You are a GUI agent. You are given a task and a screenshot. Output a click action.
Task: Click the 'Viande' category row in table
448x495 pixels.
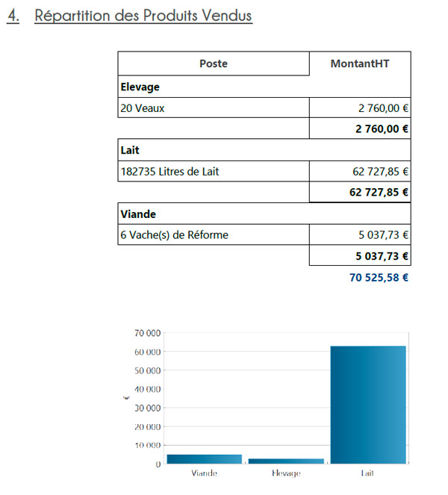138,214
